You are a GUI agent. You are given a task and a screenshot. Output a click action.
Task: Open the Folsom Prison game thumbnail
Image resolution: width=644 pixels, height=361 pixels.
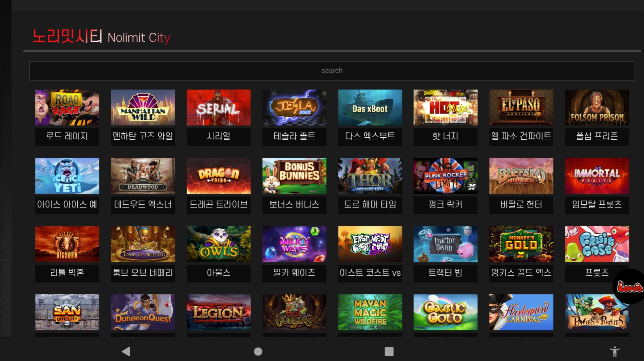tap(597, 107)
